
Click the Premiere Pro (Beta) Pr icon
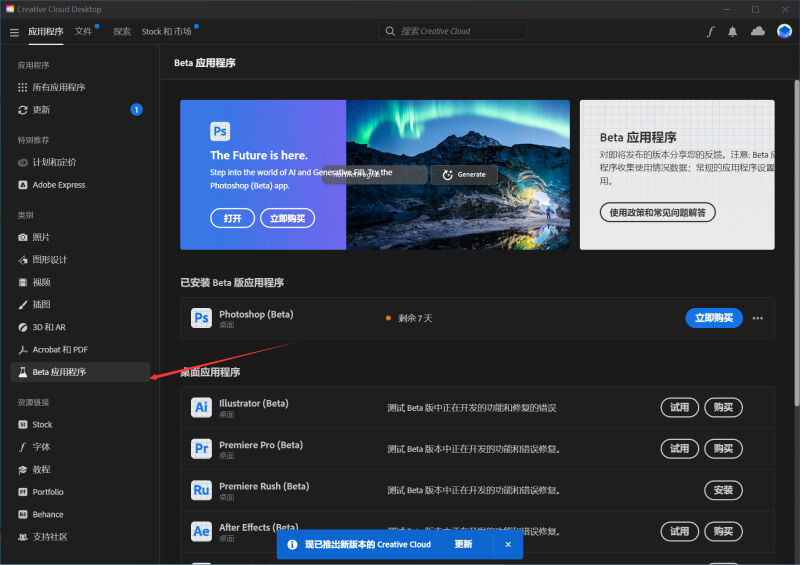coord(201,449)
